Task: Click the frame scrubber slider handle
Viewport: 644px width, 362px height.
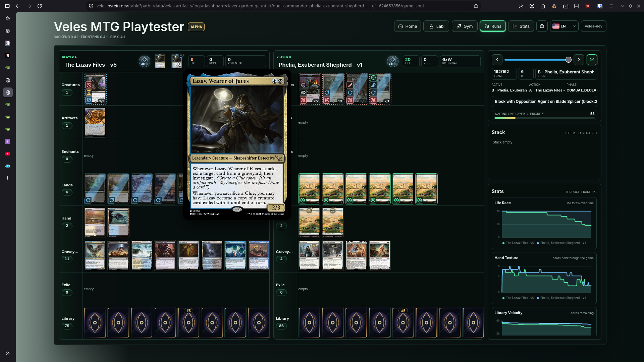Action: point(568,60)
